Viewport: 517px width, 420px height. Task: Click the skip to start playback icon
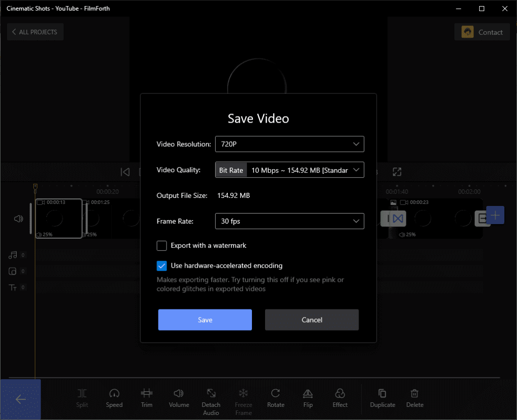click(125, 172)
